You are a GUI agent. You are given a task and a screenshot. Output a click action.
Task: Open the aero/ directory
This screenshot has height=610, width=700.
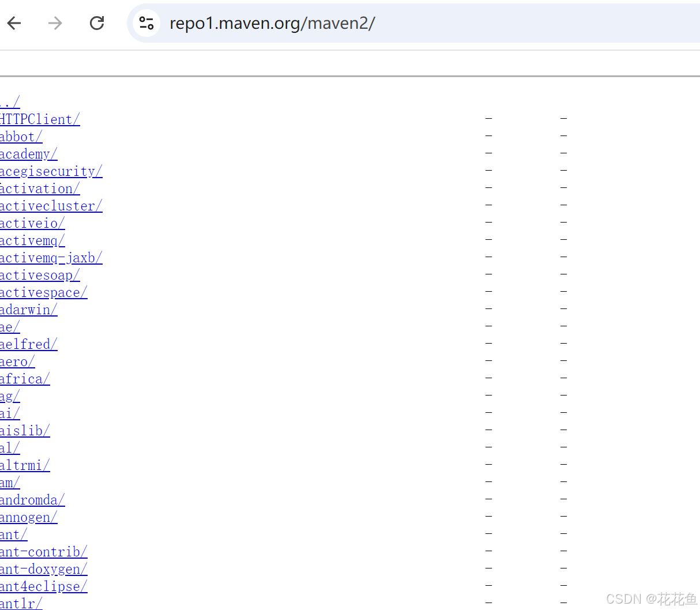(17, 362)
